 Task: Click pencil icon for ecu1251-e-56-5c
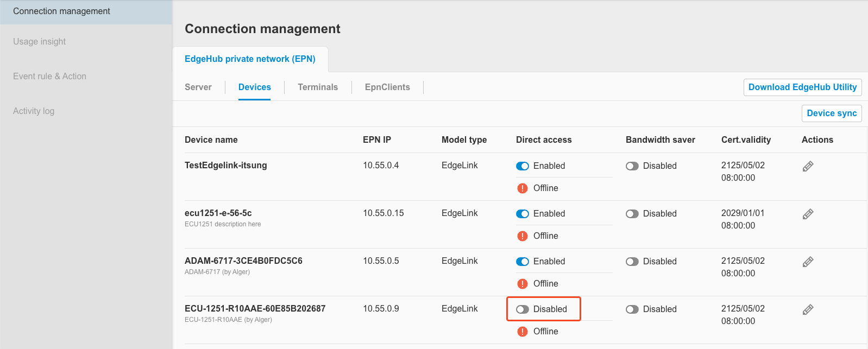(808, 214)
